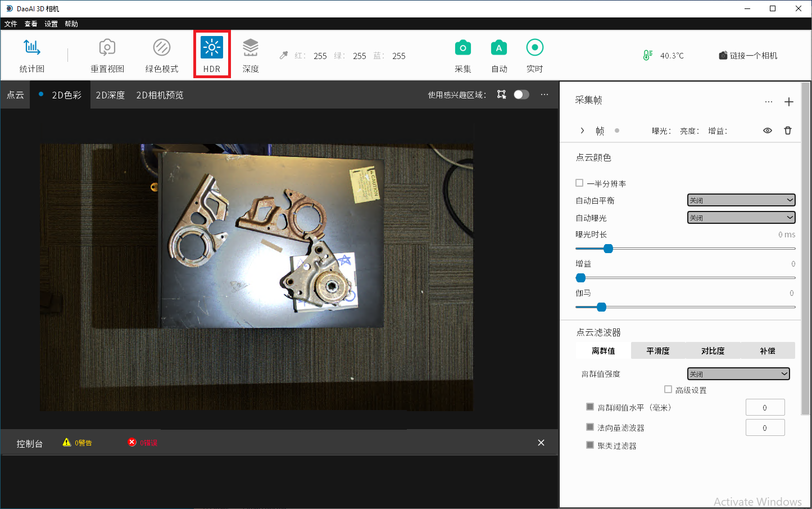The image size is (812, 509).
Task: Click the 控制台 console label
Action: (x=29, y=443)
